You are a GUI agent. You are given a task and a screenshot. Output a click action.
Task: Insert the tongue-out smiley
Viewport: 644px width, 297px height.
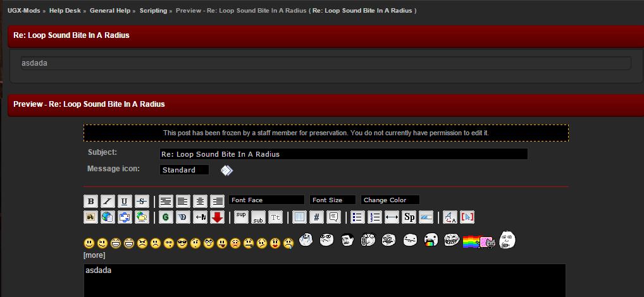(x=222, y=243)
